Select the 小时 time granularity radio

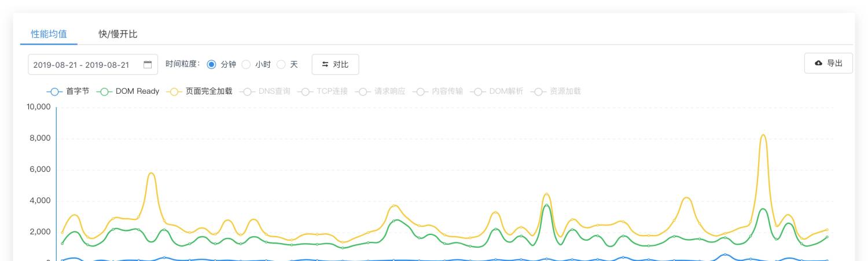click(x=245, y=64)
